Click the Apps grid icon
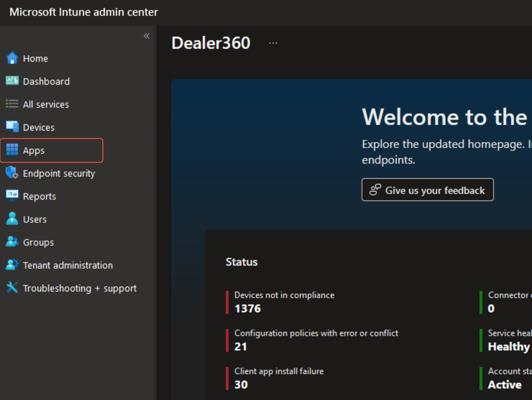532x400 pixels. click(12, 150)
